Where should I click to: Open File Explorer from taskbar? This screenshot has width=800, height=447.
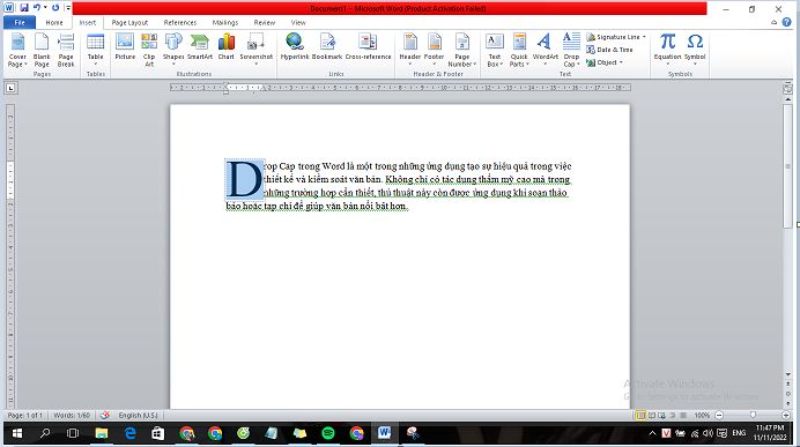pos(102,433)
